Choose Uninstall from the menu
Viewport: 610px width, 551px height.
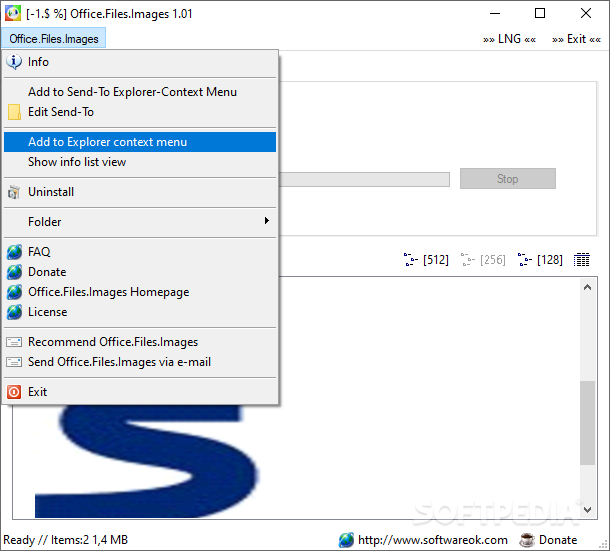pyautogui.click(x=140, y=192)
